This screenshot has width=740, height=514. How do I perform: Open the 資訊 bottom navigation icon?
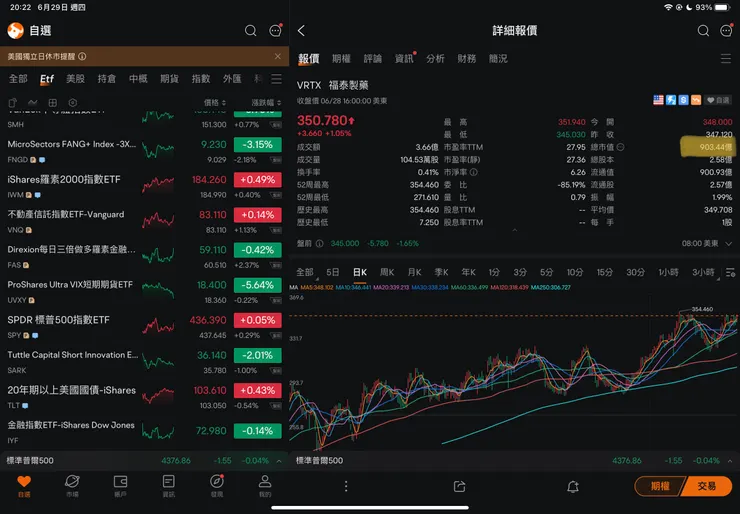[168, 486]
